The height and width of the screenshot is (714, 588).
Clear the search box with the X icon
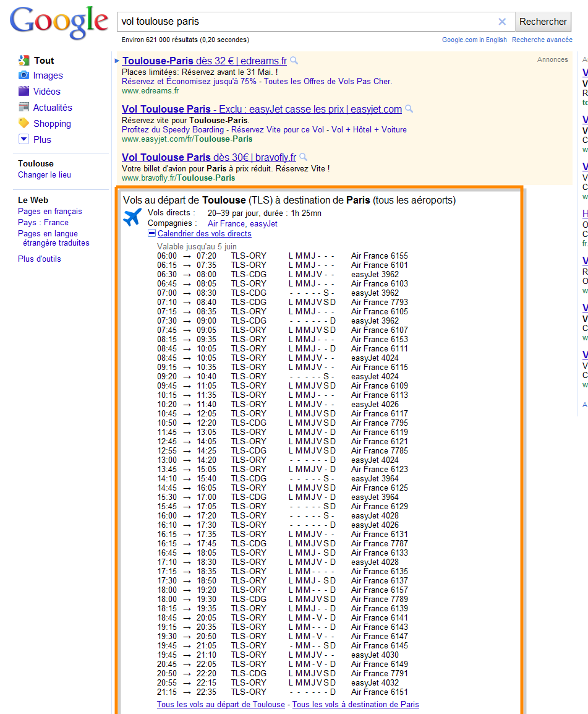502,22
